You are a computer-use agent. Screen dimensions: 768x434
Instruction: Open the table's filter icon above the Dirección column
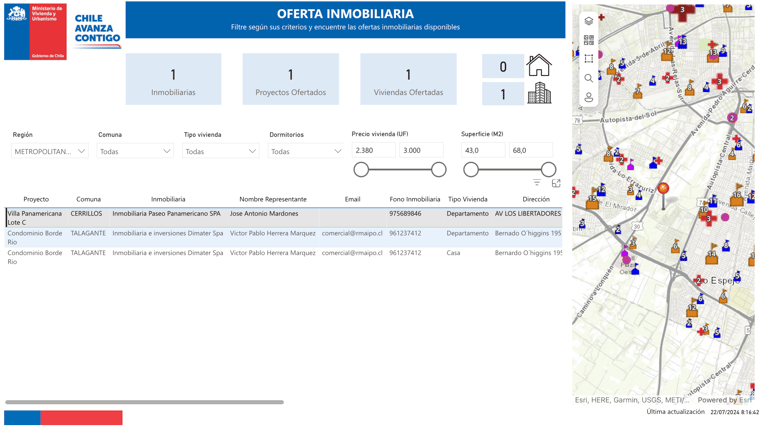(x=537, y=183)
